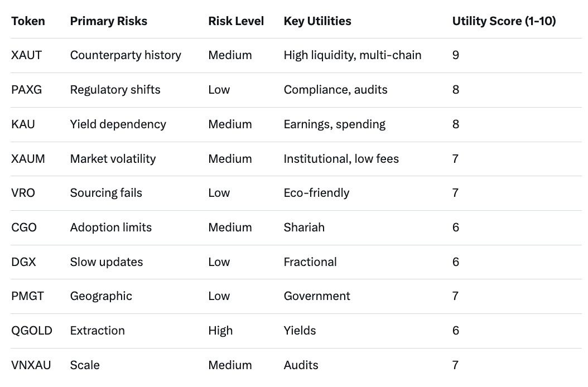Click the Token column header
This screenshot has width=588, height=387.
pyautogui.click(x=28, y=21)
